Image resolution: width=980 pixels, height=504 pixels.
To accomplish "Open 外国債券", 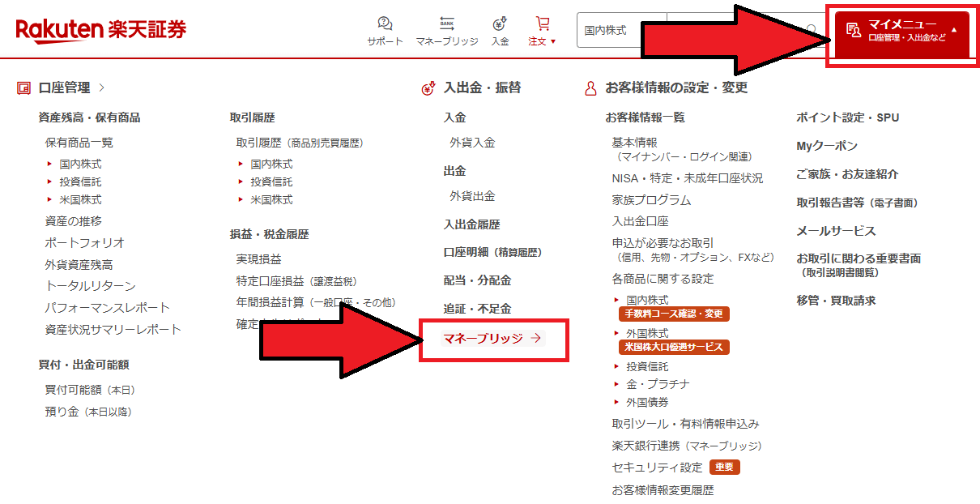I will pyautogui.click(x=647, y=402).
